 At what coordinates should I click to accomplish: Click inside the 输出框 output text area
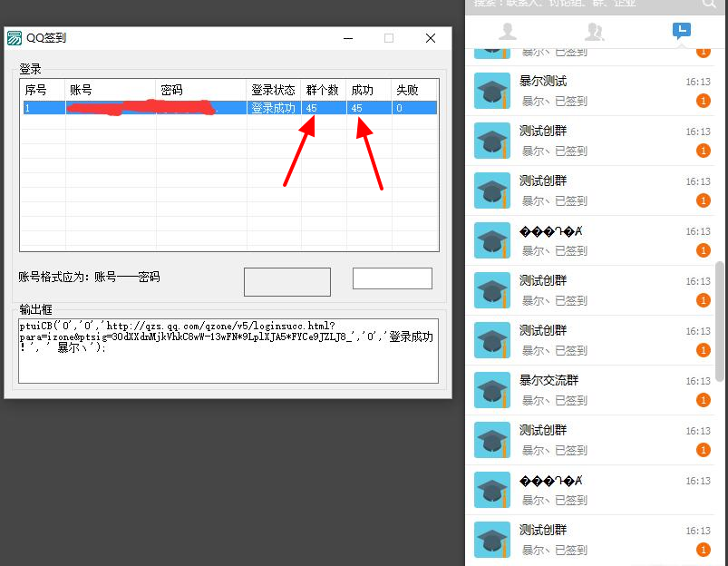coord(228,351)
